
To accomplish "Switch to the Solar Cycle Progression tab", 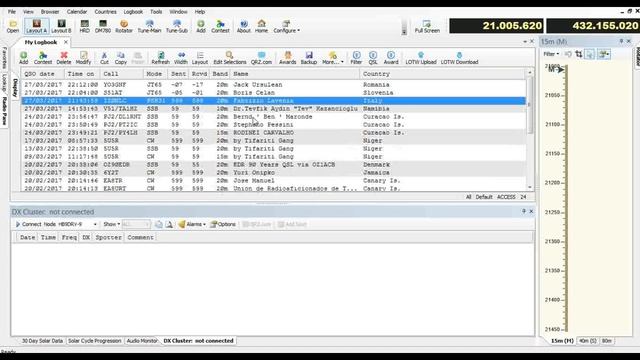I will [x=95, y=341].
